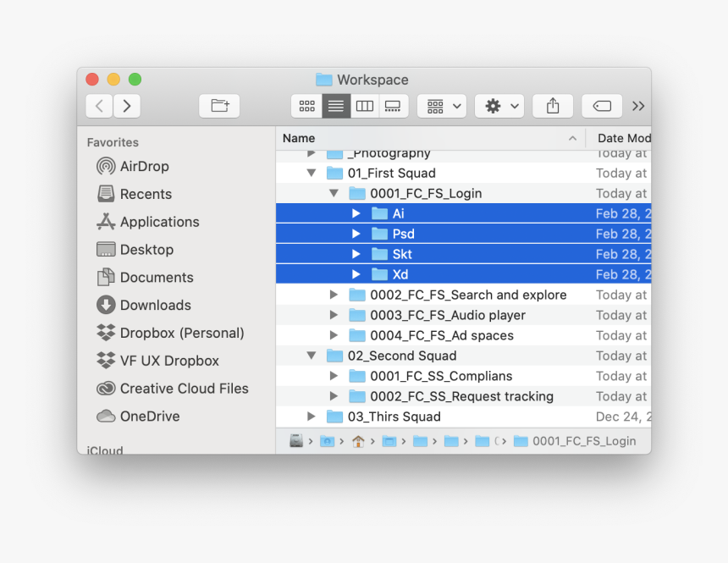Open VF UX Dropbox in the sidebar
Viewport: 728px width, 563px height.
[x=157, y=361]
